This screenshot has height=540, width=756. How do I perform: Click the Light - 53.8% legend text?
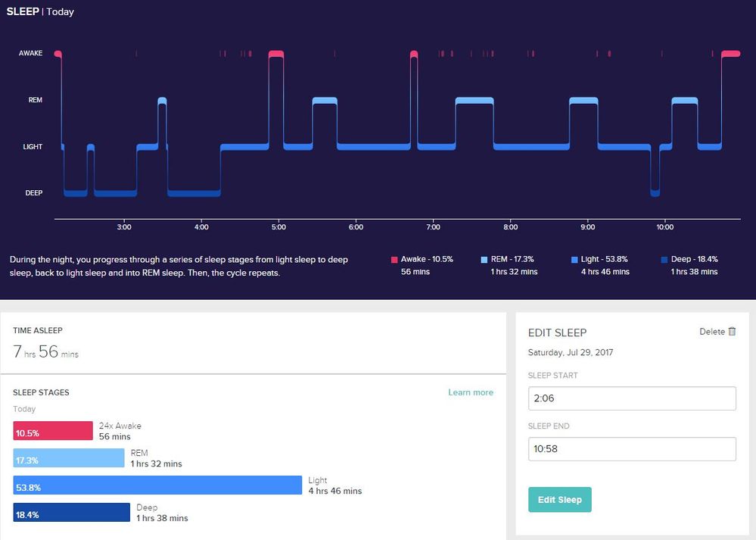point(605,259)
